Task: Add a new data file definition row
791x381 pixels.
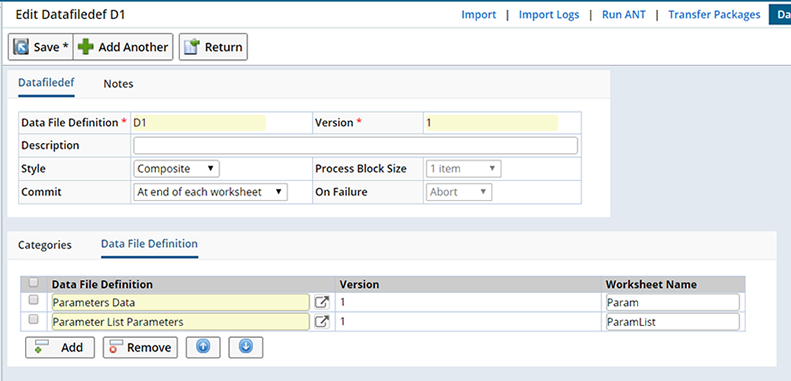Action: 60,347
